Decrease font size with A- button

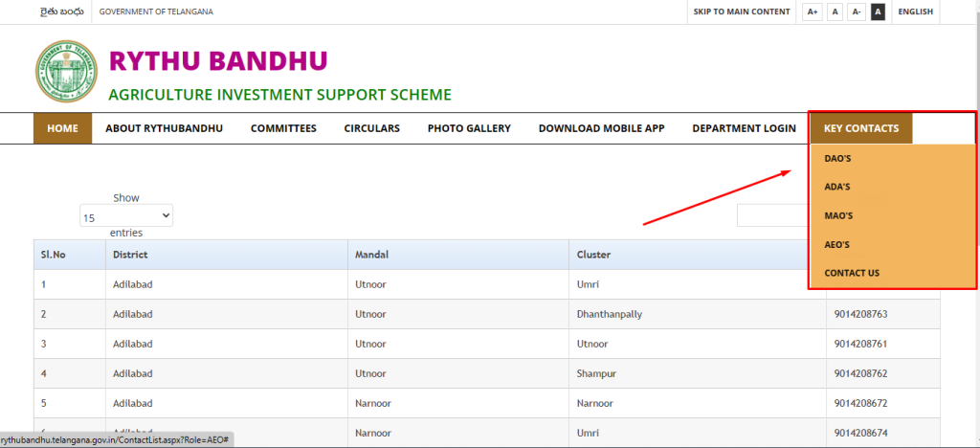[857, 11]
